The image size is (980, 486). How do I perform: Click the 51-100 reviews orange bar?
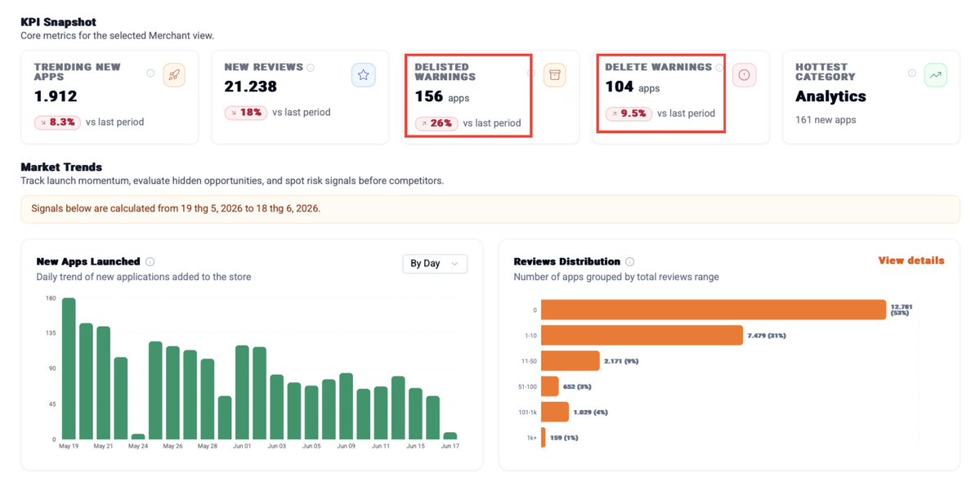coord(550,386)
